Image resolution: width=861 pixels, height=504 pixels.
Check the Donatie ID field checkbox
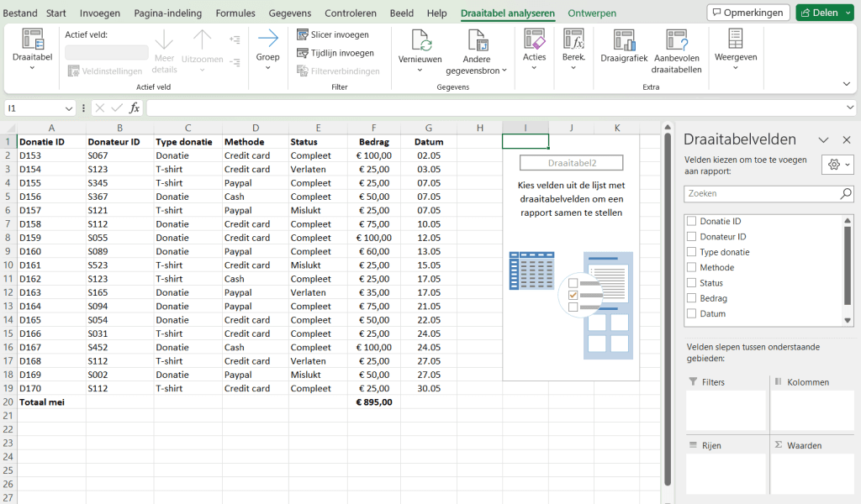(x=691, y=222)
